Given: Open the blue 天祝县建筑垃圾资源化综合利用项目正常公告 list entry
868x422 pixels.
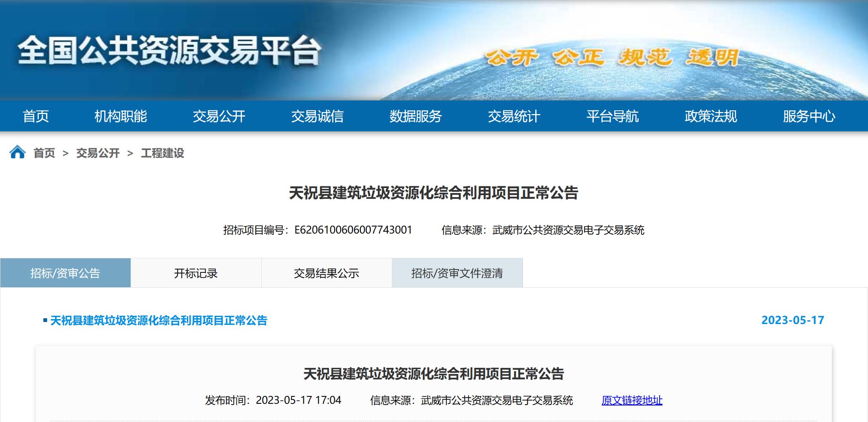Looking at the screenshot, I should point(159,320).
